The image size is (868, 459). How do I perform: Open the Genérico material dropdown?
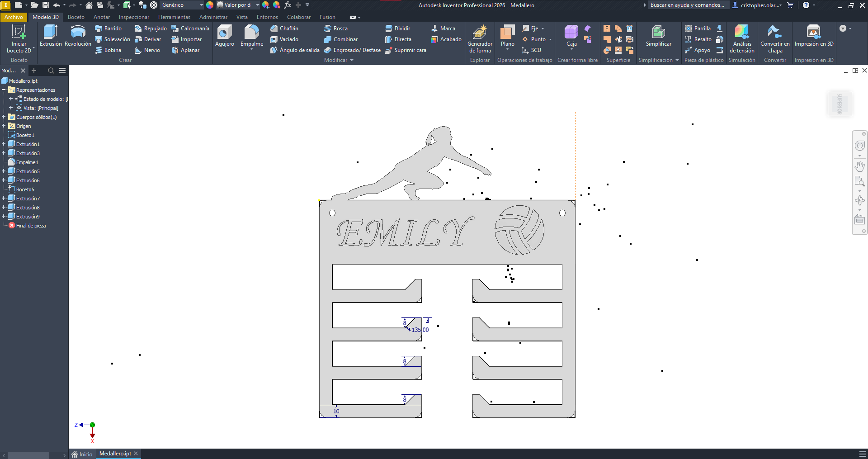click(x=182, y=5)
